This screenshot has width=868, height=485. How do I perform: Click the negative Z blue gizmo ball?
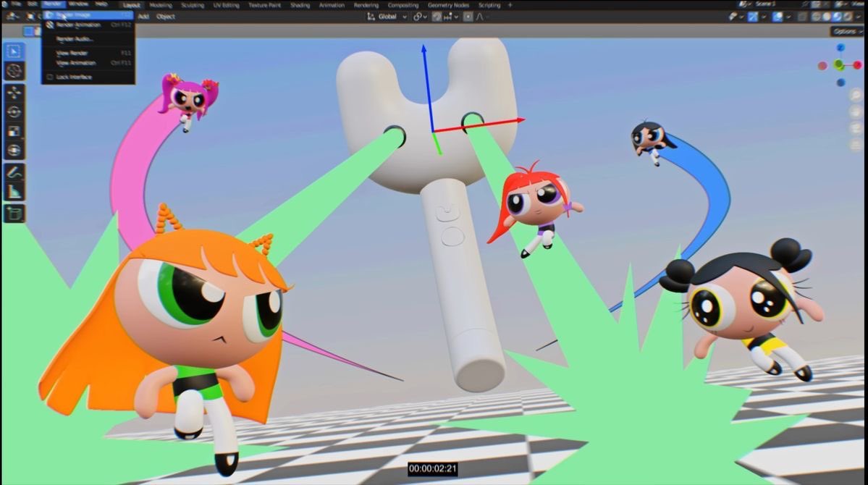coord(841,83)
